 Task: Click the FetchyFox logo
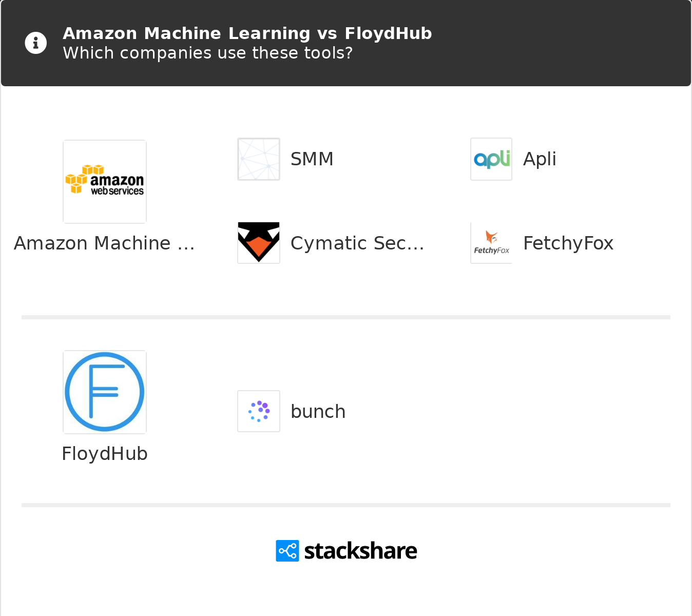(x=491, y=243)
